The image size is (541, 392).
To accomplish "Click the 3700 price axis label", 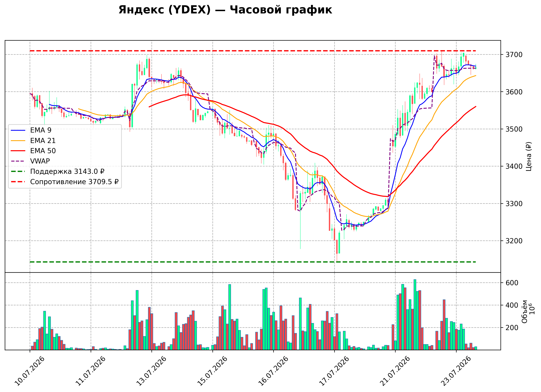I will click(x=514, y=55).
